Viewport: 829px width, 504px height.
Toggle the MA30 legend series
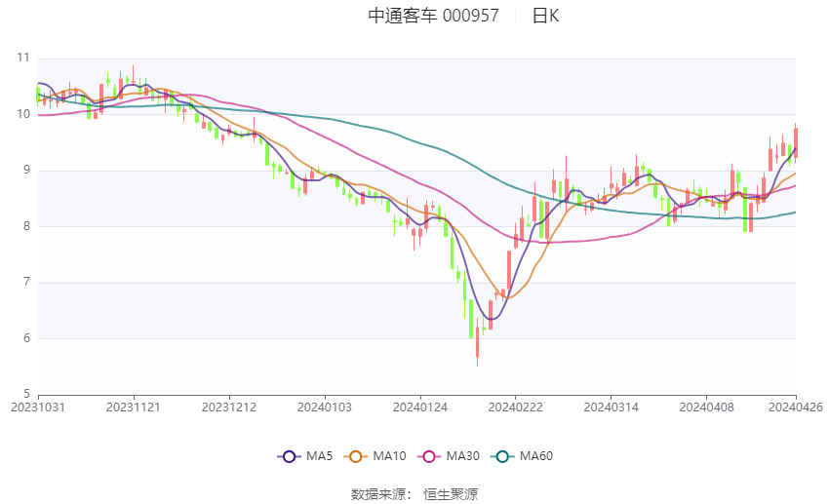[x=449, y=456]
